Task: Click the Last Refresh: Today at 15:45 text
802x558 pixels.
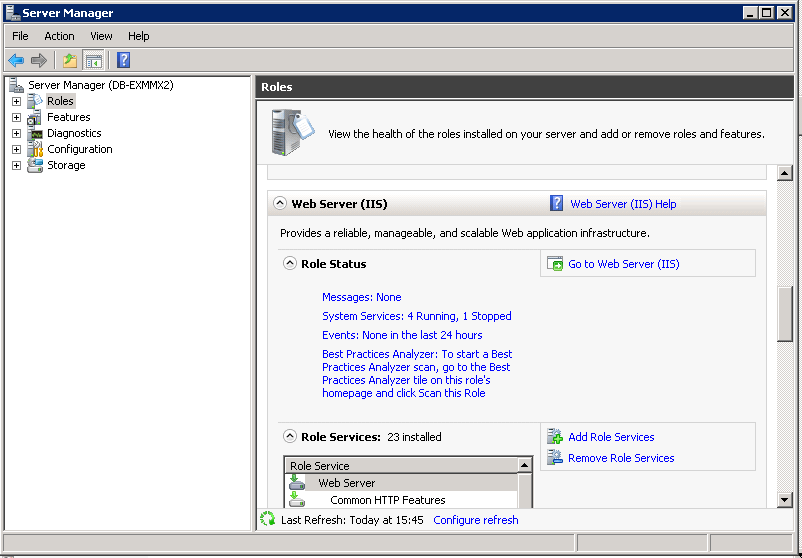Action: 352,520
